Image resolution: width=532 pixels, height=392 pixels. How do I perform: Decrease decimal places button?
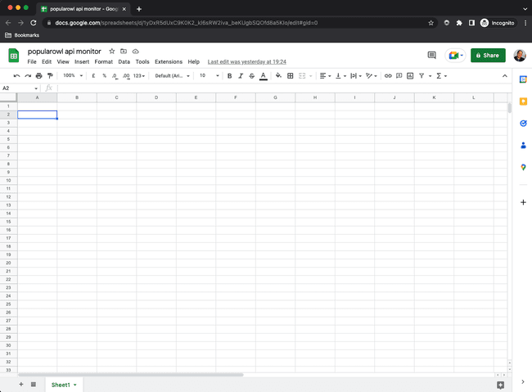[115, 76]
